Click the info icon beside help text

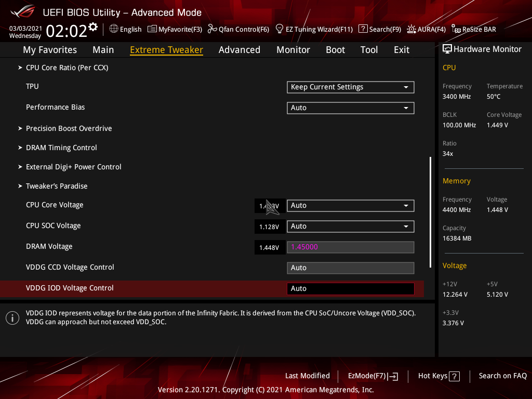(12, 318)
